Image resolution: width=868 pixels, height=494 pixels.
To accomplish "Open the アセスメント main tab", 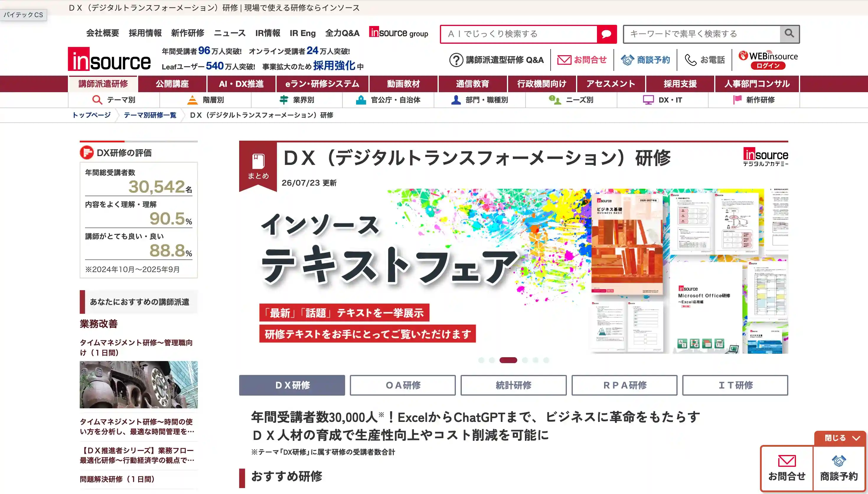I will 611,84.
